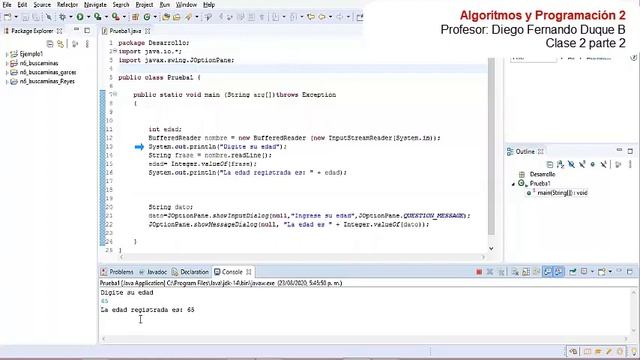The width and height of the screenshot is (640, 360).
Task: Click the 'La edad registrada es: 65' console line
Action: [x=147, y=310]
